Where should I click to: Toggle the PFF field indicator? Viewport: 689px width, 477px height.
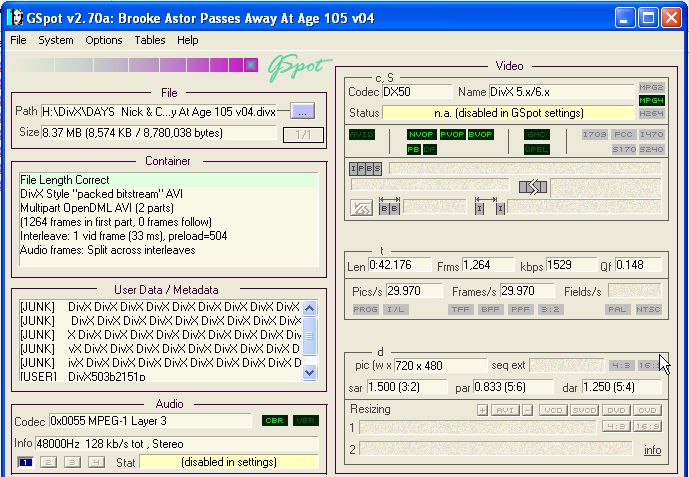click(520, 309)
